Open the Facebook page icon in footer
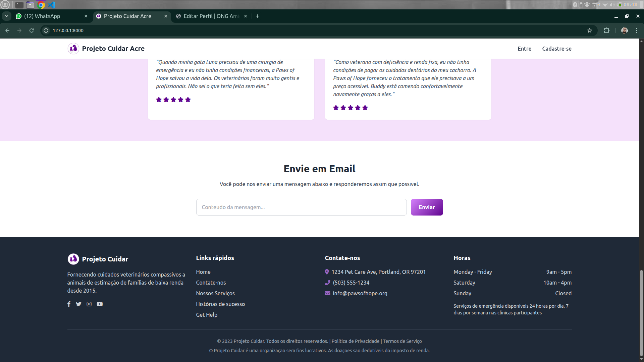Image resolution: width=644 pixels, height=362 pixels. coord(69,304)
